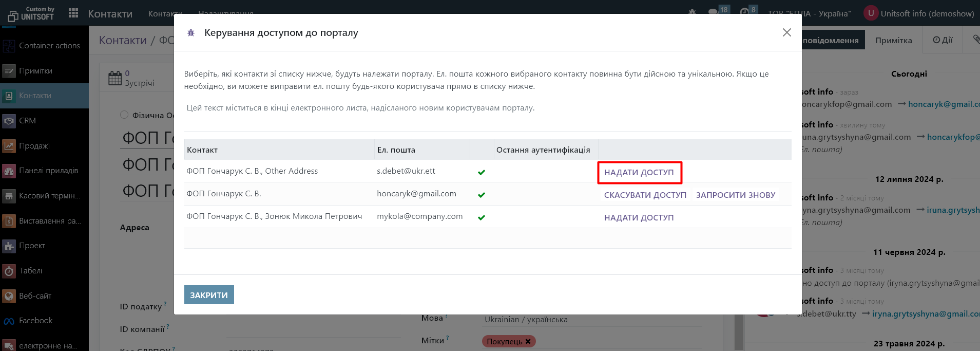Open the Проект app from the sidebar
The width and height of the screenshot is (980, 351).
tap(32, 246)
